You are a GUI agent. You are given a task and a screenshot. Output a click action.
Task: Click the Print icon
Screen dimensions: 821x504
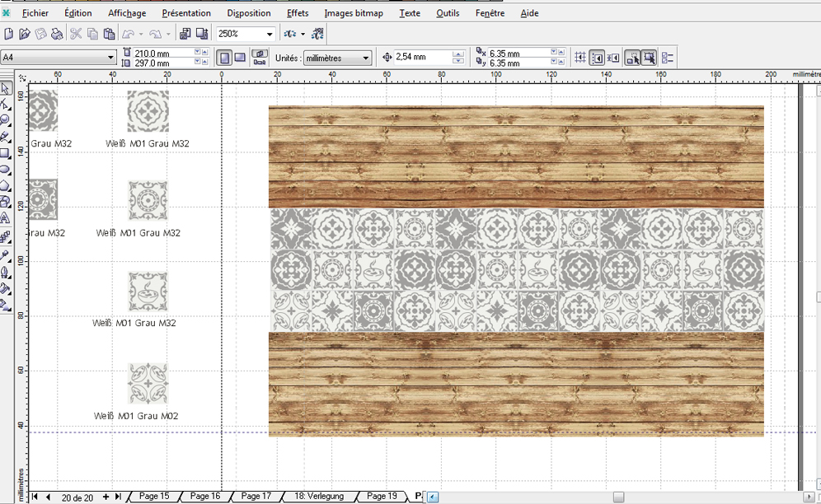57,34
